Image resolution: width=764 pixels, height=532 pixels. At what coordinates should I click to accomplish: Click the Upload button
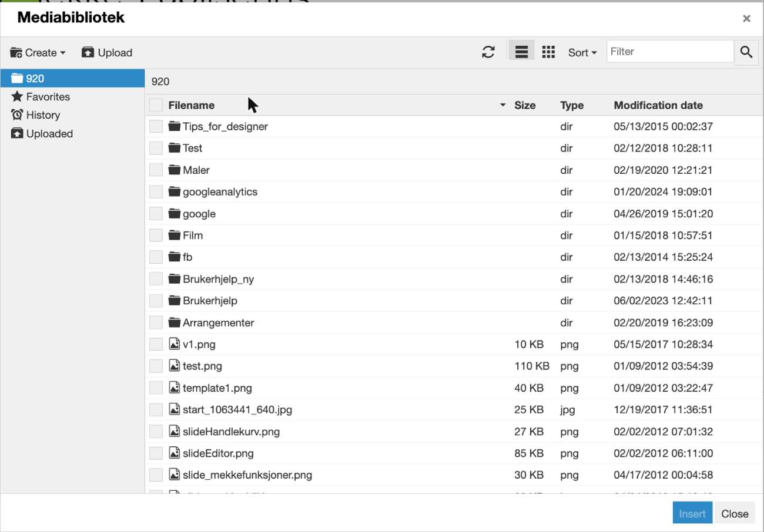pos(107,52)
